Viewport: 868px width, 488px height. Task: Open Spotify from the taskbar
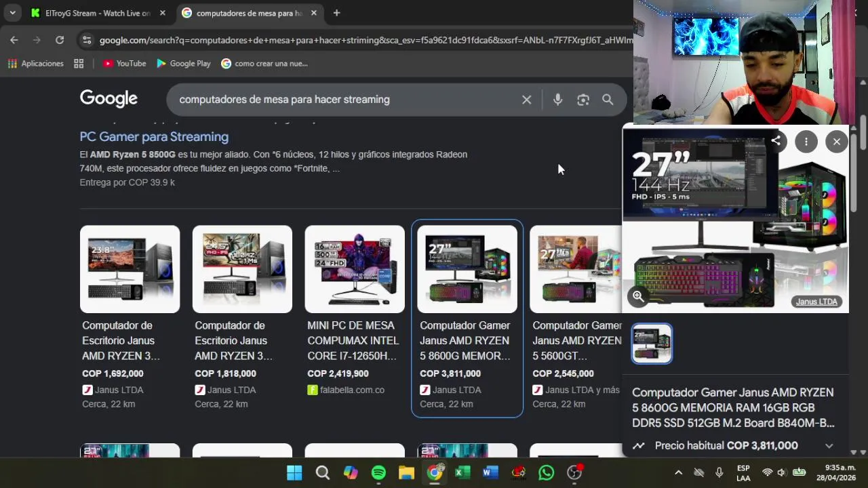[378, 472]
